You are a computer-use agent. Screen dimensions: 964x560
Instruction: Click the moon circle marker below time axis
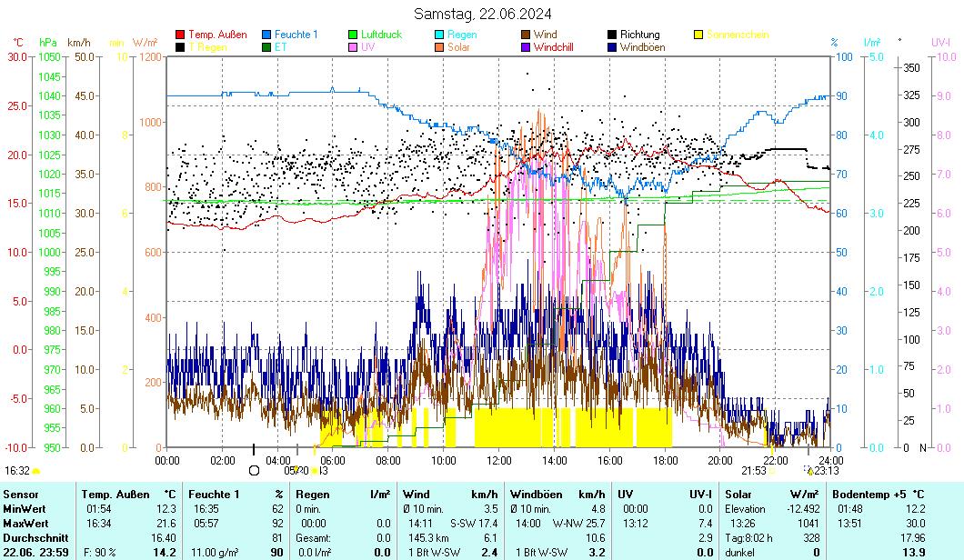[254, 470]
